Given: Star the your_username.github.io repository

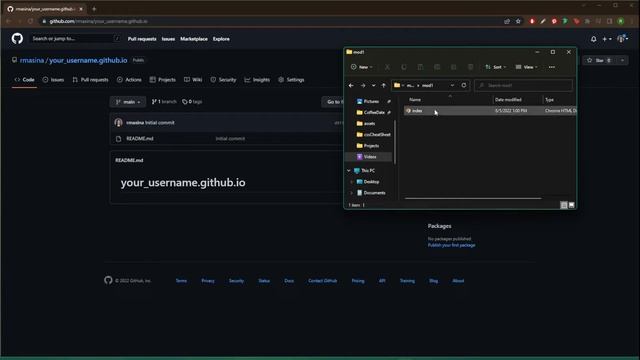Looking at the screenshot, I should 599,60.
